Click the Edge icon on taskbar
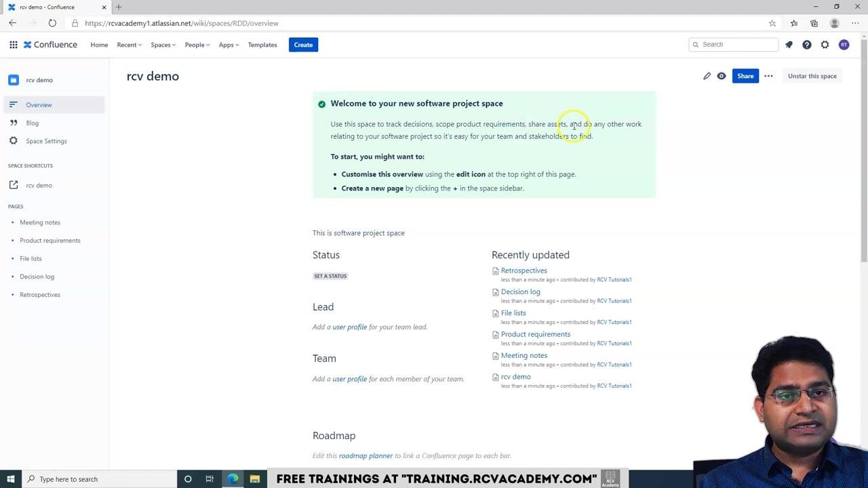This screenshot has height=488, width=868. pyautogui.click(x=233, y=479)
